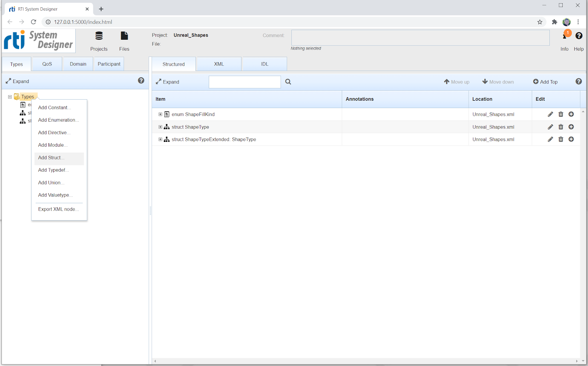Choose Add Union menu entry
Screen dimensions: 588x366
[59, 183]
